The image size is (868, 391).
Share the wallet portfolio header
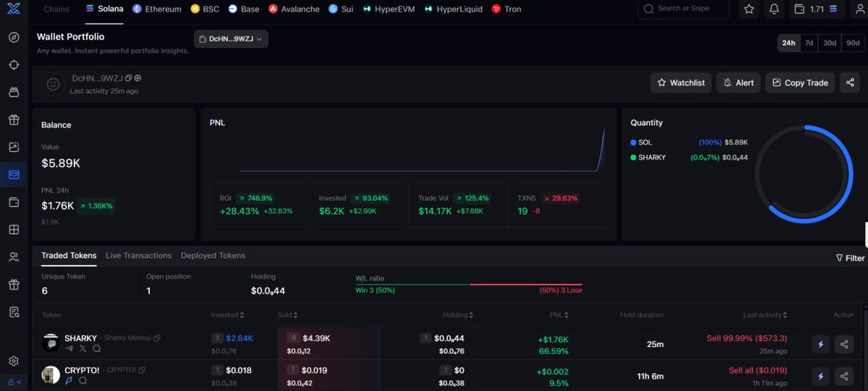[x=850, y=82]
